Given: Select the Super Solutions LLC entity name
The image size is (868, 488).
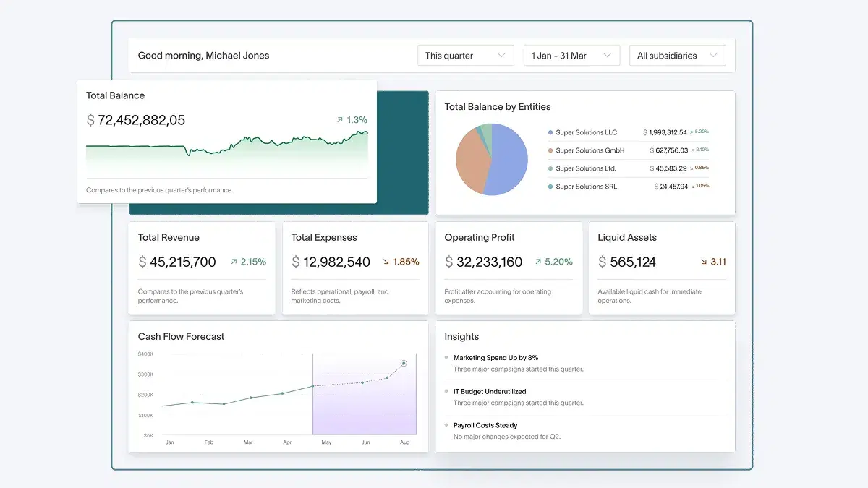Looking at the screenshot, I should 586,132.
